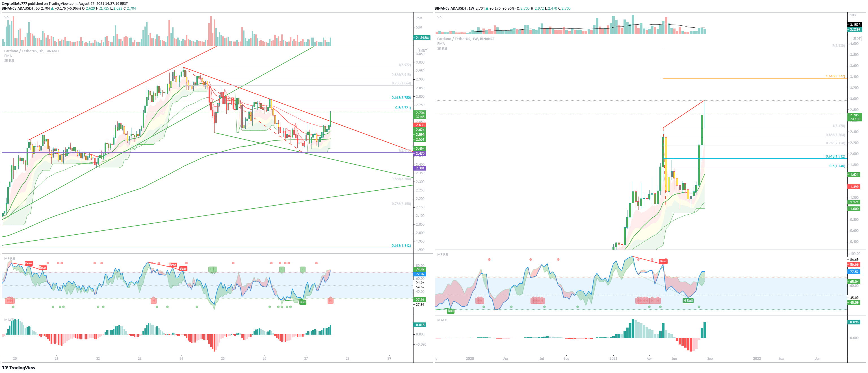Click date 27 on the 1h time axis
This screenshot has height=373, width=868.
pos(306,359)
